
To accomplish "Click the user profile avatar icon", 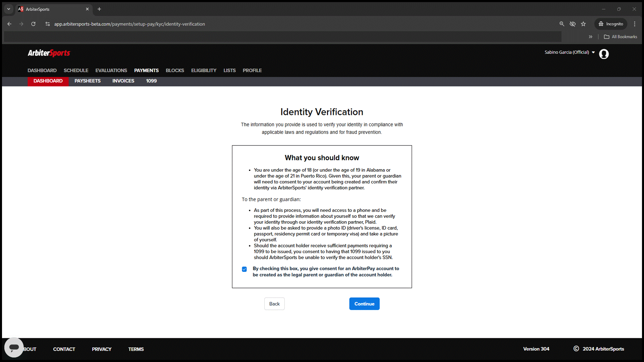I will tap(604, 54).
